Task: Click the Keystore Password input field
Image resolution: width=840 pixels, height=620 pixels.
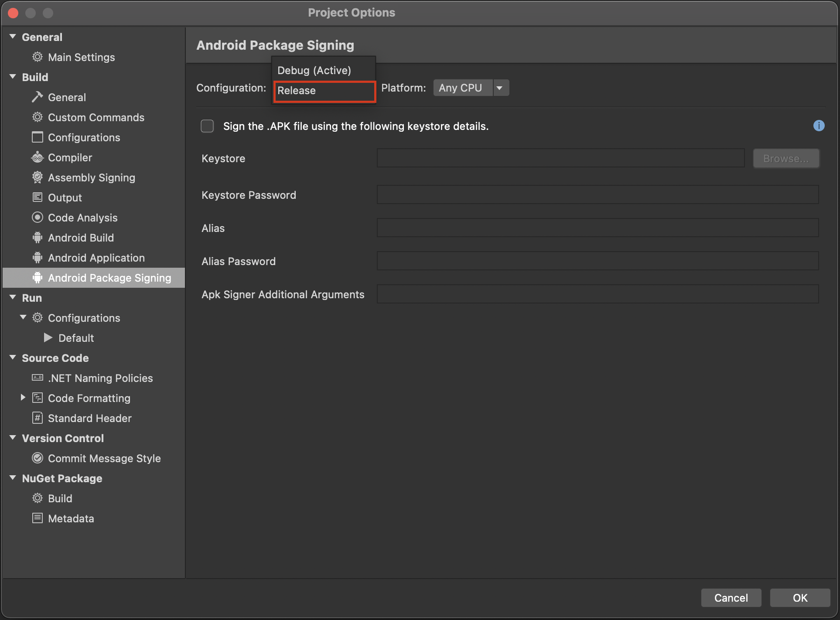Action: coord(597,195)
